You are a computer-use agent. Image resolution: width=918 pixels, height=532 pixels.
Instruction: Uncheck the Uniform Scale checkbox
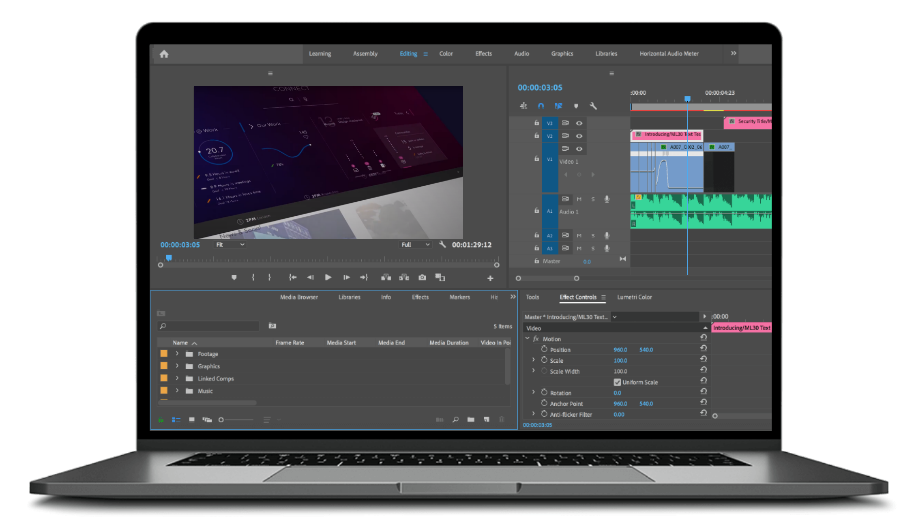coord(617,382)
